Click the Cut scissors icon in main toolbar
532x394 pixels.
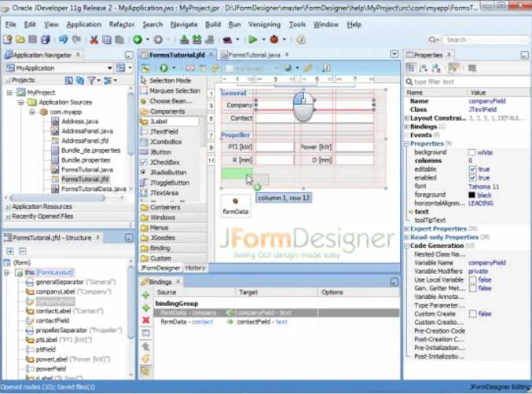tap(94, 40)
